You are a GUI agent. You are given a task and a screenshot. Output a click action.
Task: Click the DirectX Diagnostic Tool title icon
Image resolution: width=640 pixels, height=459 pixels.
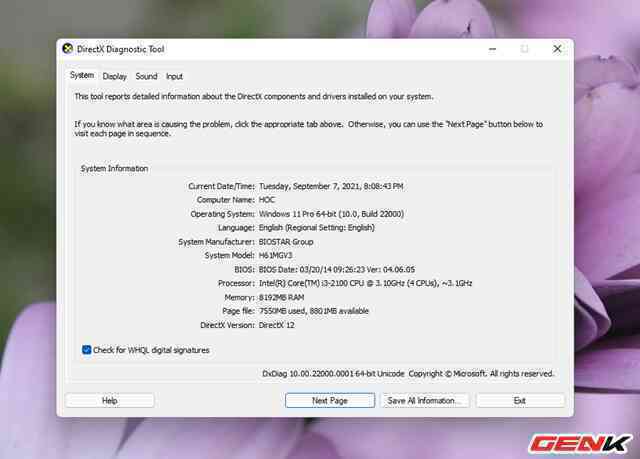point(68,49)
